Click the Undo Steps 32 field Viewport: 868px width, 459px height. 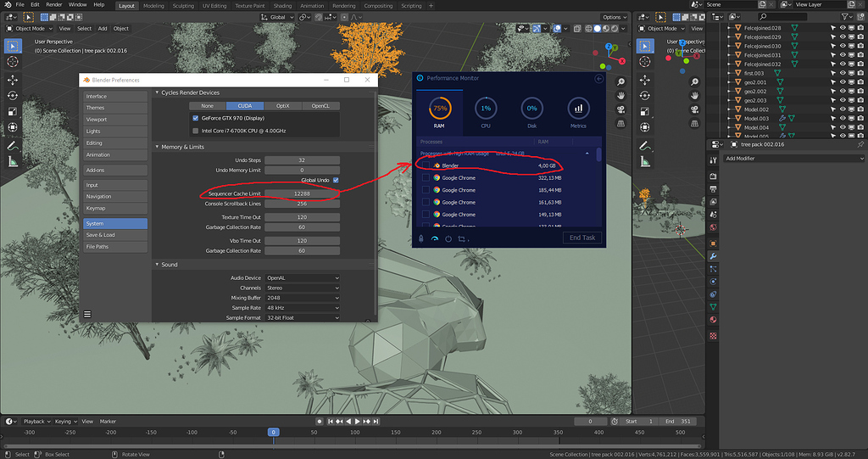tap(303, 160)
